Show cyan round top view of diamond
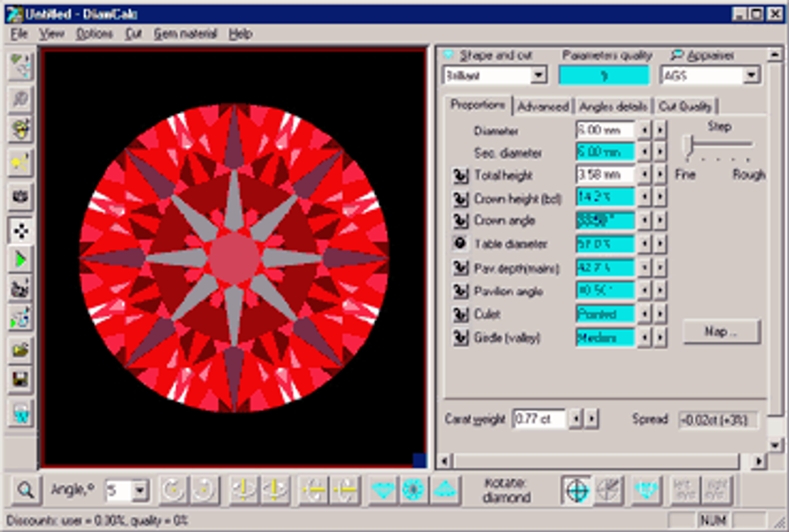This screenshot has width=789, height=532. 413,490
